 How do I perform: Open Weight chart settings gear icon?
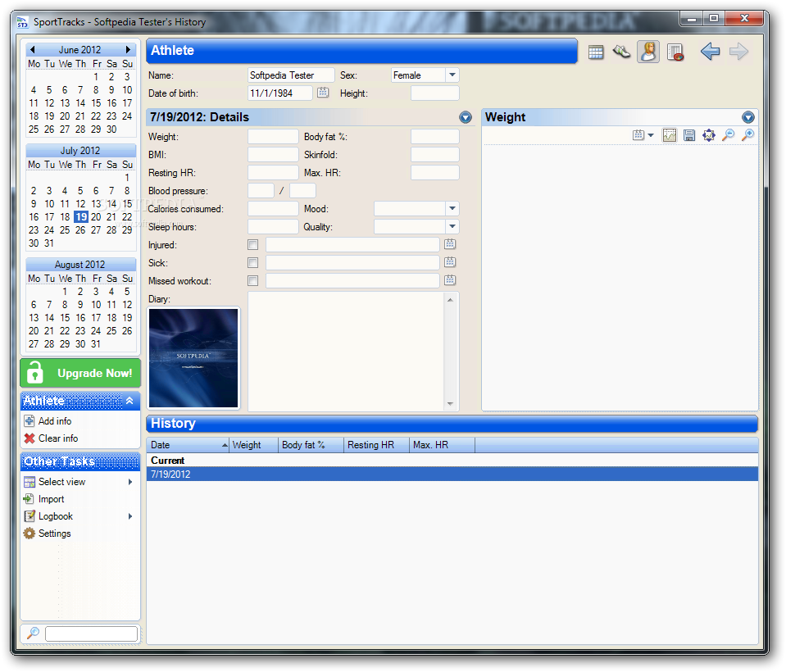click(x=709, y=134)
